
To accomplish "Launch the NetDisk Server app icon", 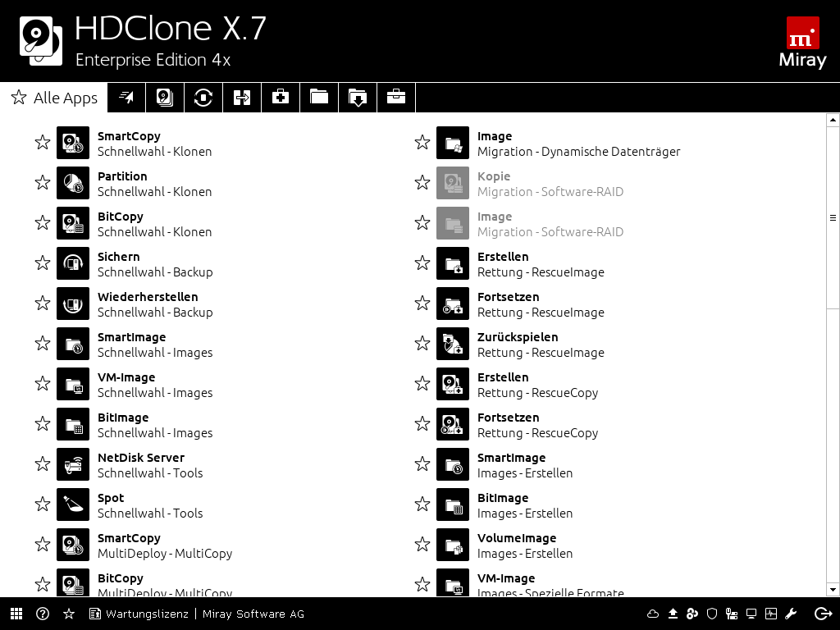I will click(x=73, y=464).
